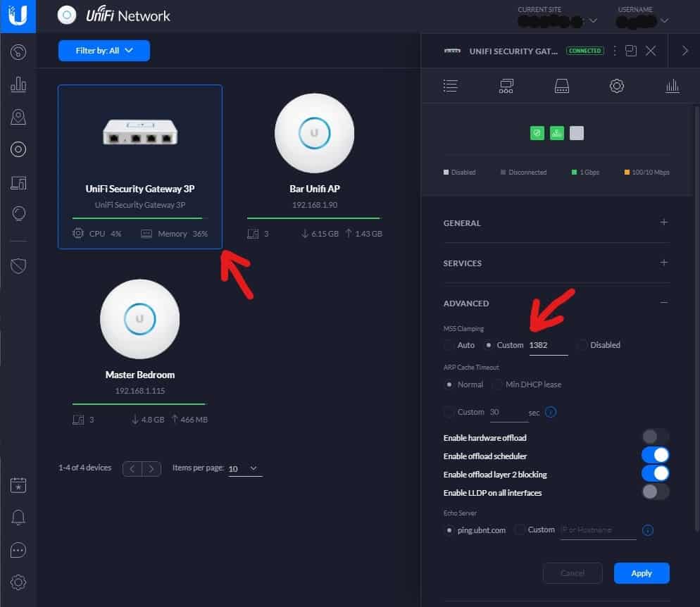Click the CONNECTED status badge

click(585, 51)
